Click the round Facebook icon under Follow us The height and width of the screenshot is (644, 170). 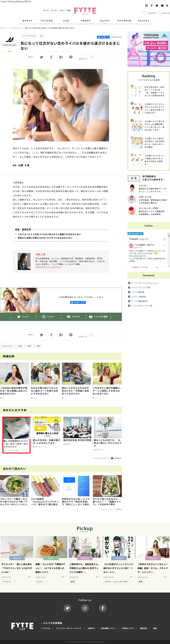coord(103,608)
